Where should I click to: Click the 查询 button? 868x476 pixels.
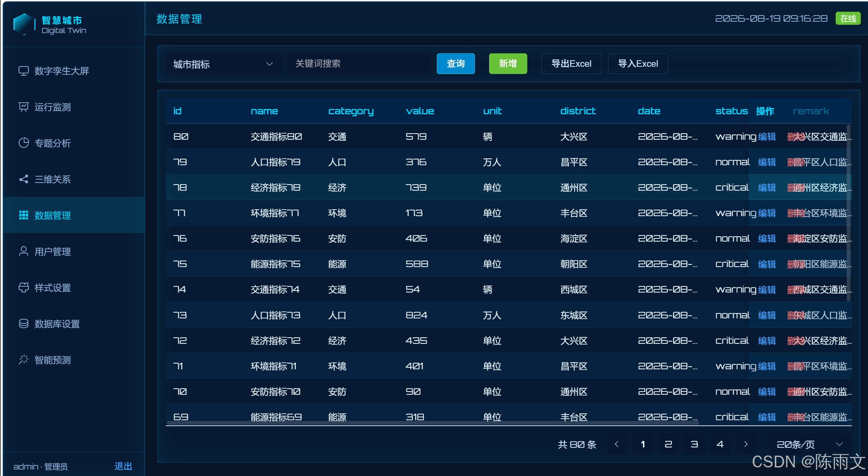(456, 64)
